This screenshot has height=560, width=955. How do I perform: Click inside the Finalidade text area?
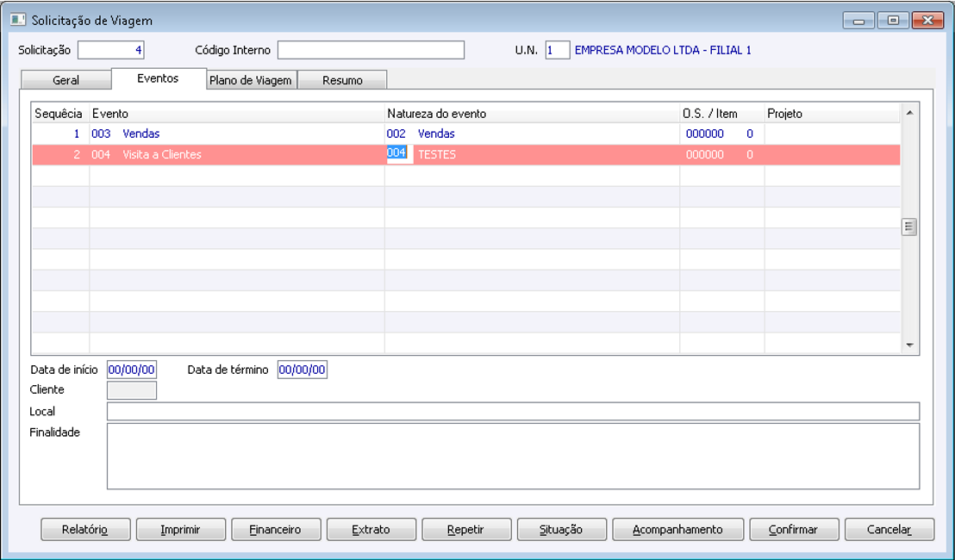pyautogui.click(x=513, y=456)
